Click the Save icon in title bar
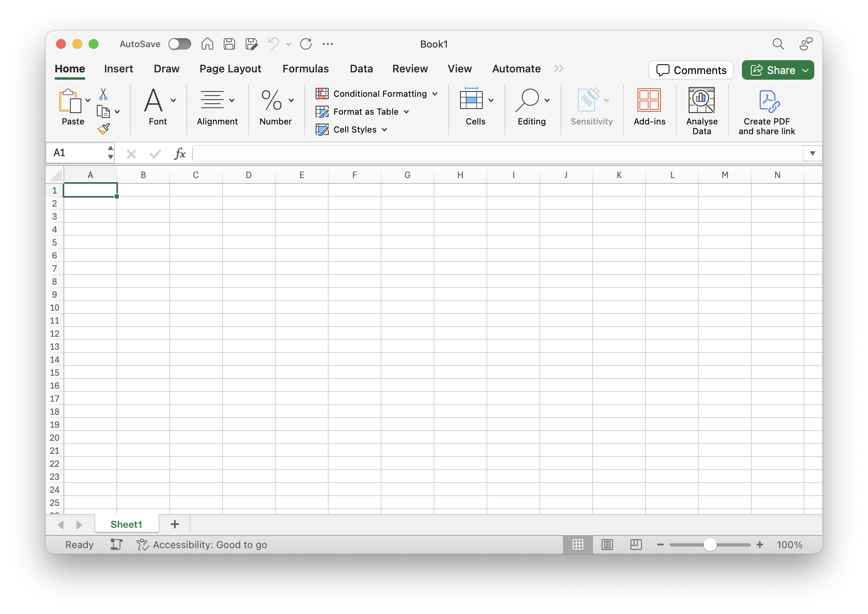Viewport: 868px width, 614px height. pyautogui.click(x=229, y=44)
